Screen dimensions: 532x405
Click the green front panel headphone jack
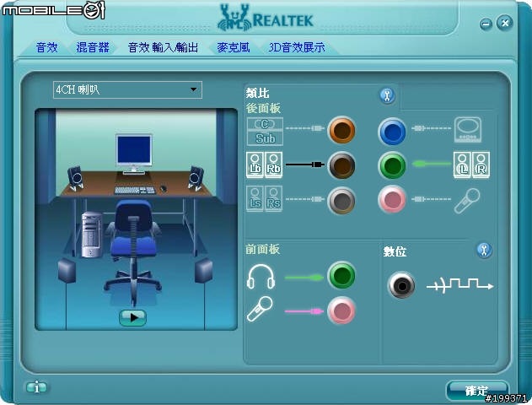tap(341, 275)
